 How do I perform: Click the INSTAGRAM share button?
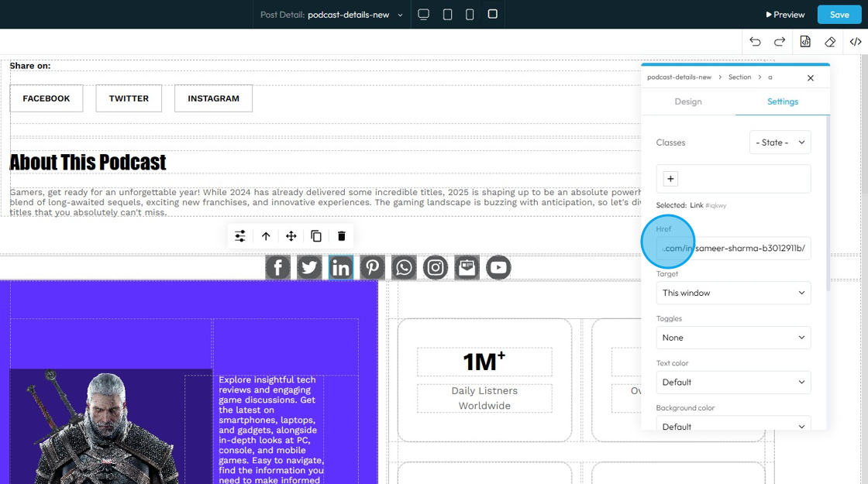214,98
